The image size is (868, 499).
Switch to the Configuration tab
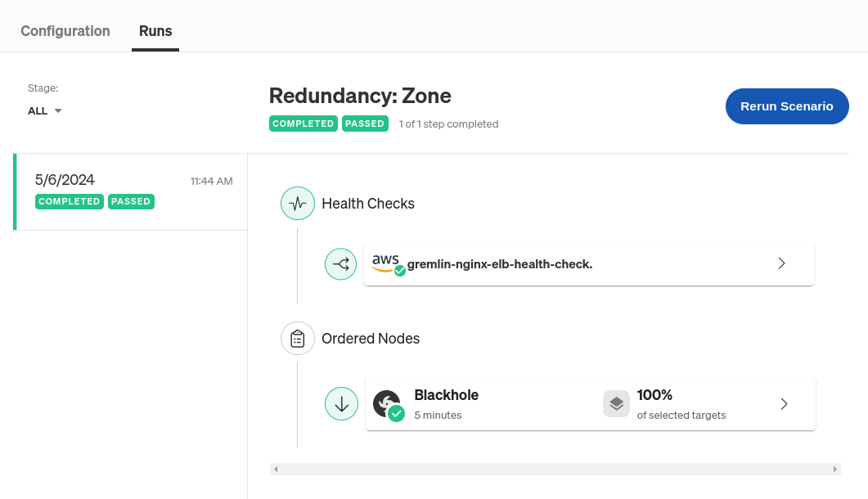(65, 31)
